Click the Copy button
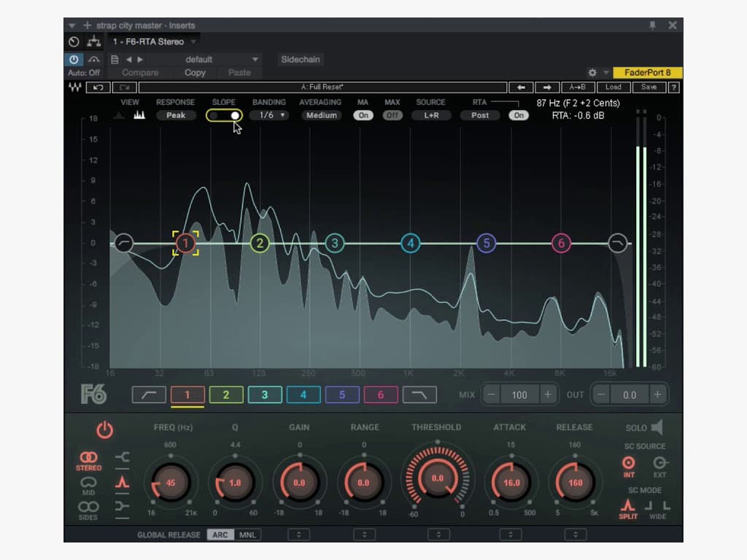This screenshot has width=747, height=560. click(195, 72)
